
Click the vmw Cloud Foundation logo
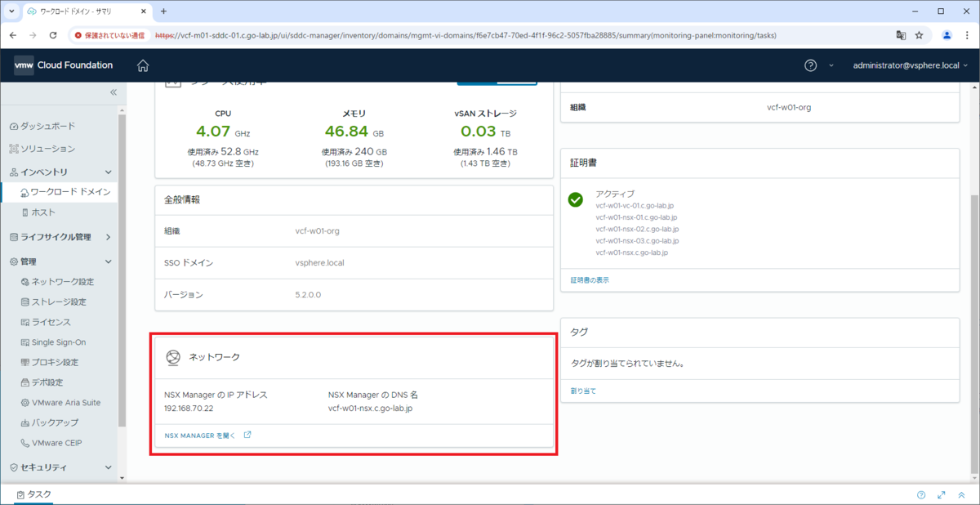[63, 65]
